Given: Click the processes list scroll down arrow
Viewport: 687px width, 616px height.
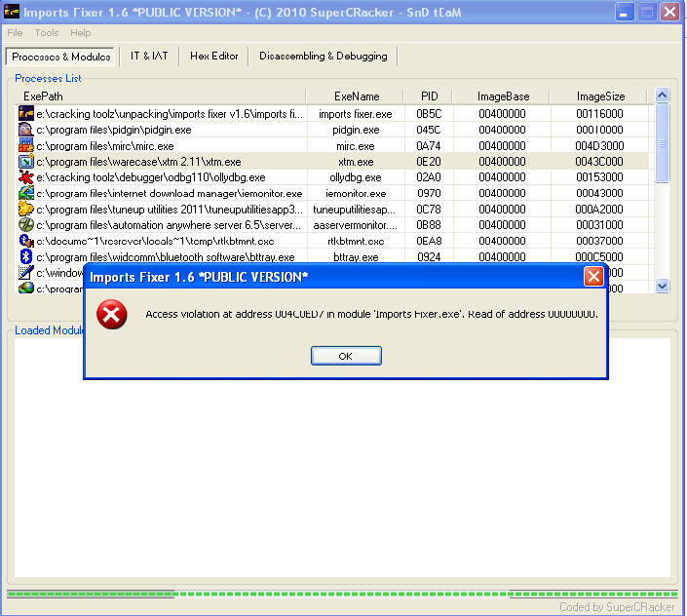Looking at the screenshot, I should [x=662, y=287].
